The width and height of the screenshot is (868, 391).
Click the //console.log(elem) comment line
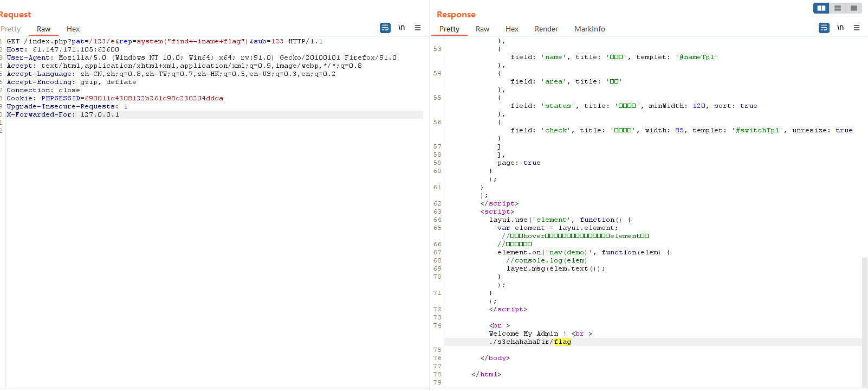547,260
